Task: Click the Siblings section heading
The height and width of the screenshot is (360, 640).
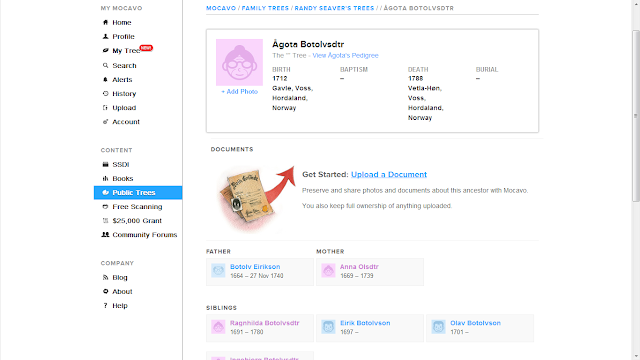Action: pos(221,308)
